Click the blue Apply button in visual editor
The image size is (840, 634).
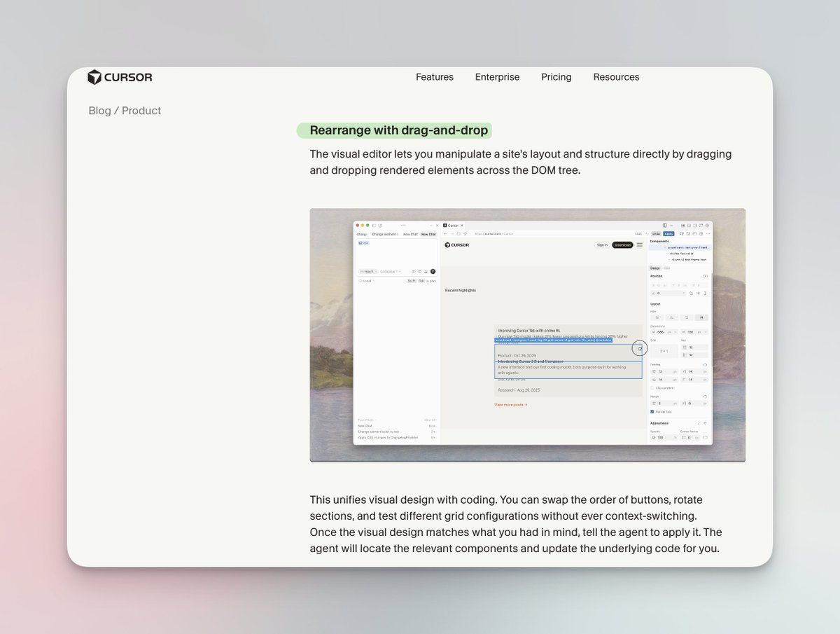tap(668, 234)
